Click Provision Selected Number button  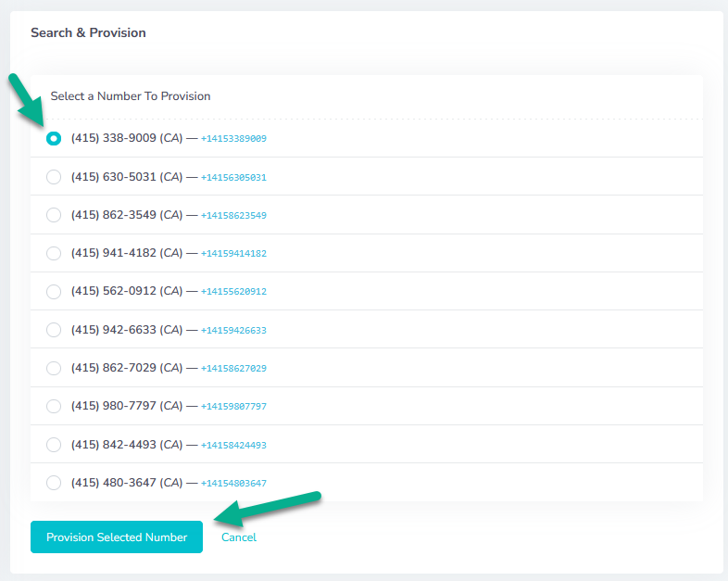[x=117, y=537]
